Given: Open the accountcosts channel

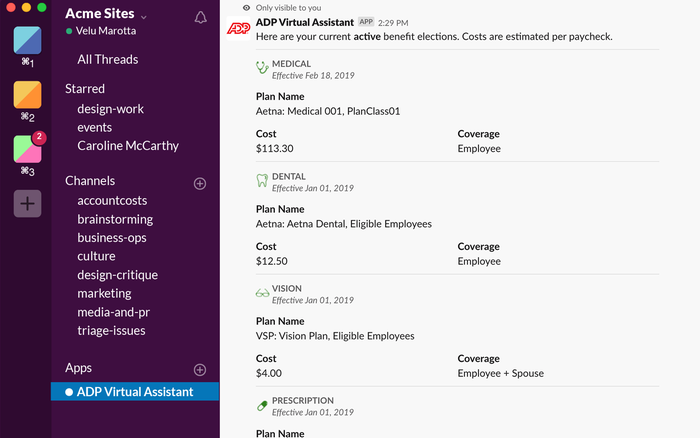Looking at the screenshot, I should 112,200.
